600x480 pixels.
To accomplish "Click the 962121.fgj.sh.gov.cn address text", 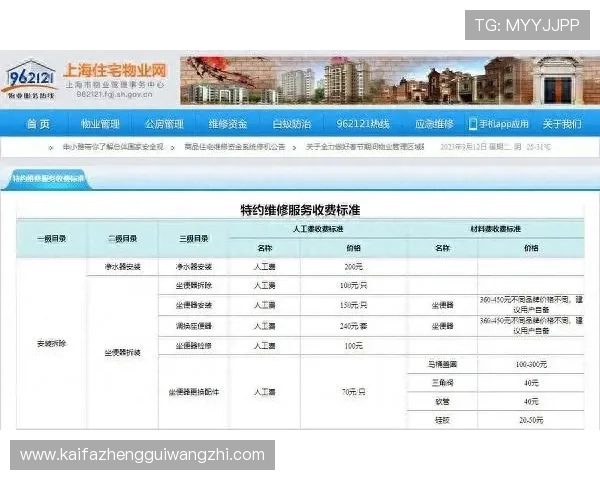I will [114, 94].
